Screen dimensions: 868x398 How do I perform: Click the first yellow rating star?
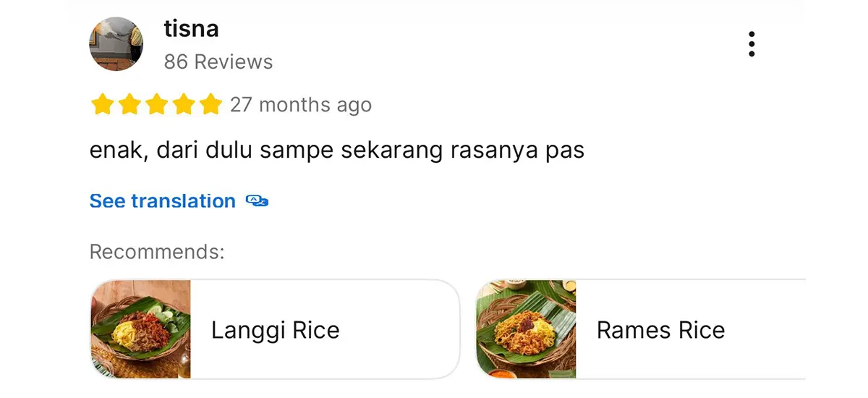coord(102,105)
